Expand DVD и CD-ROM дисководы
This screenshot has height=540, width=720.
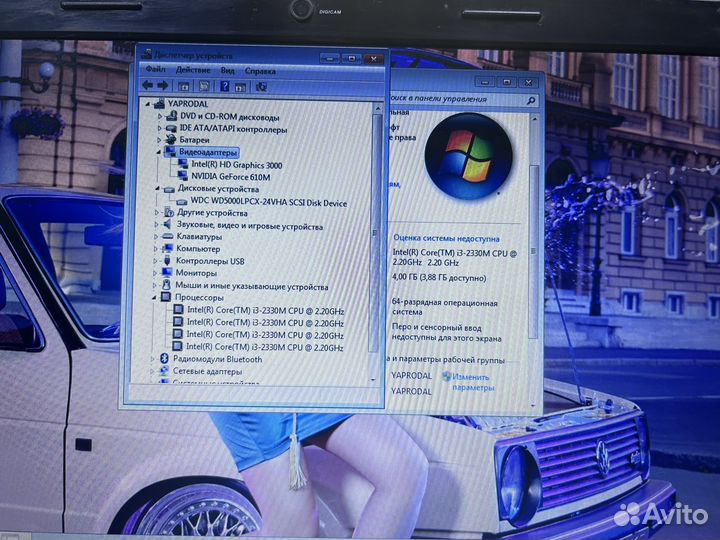click(x=160, y=116)
